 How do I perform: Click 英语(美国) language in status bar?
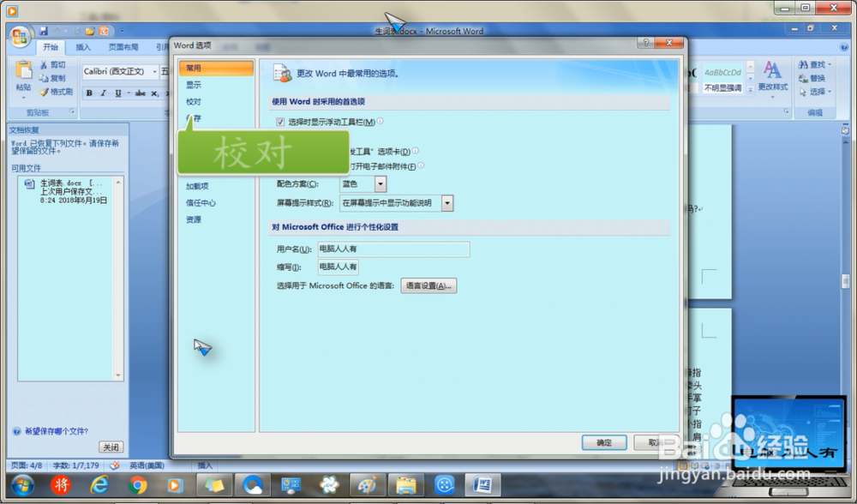click(x=147, y=465)
